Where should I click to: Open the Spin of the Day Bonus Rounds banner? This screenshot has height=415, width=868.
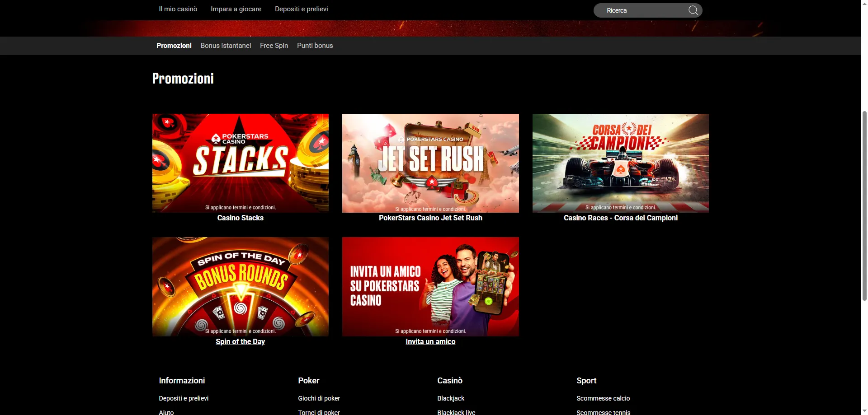(240, 286)
